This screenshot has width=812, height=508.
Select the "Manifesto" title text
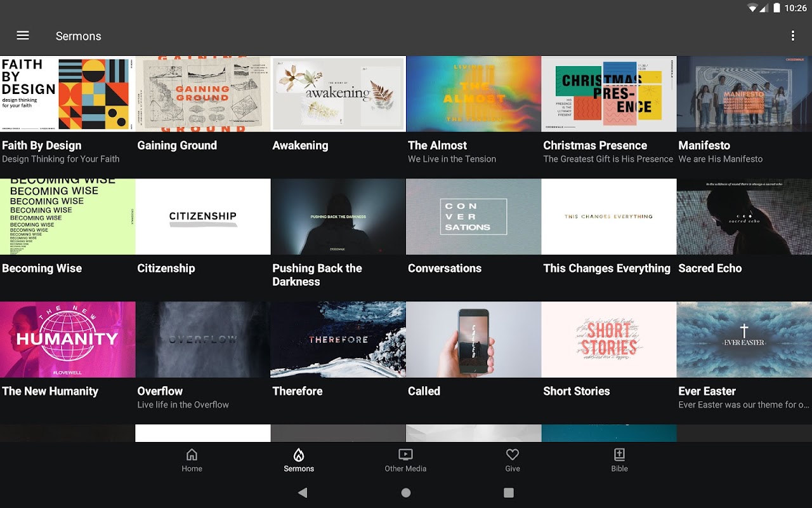[x=704, y=145]
